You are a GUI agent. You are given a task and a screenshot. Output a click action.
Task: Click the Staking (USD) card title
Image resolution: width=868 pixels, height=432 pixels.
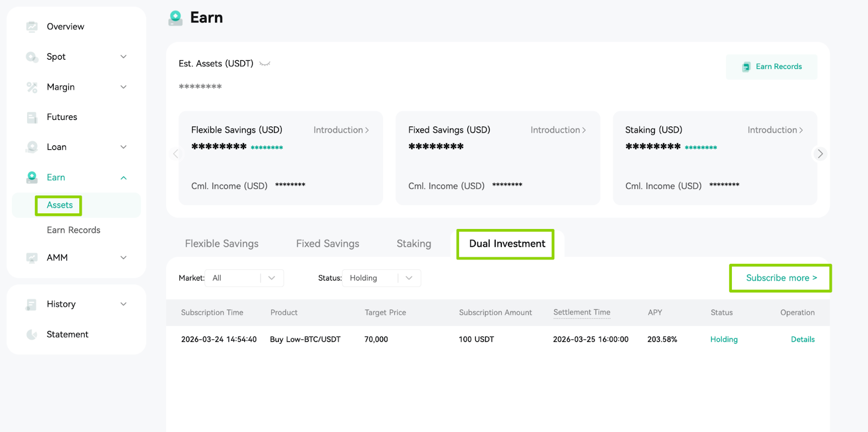coord(654,130)
